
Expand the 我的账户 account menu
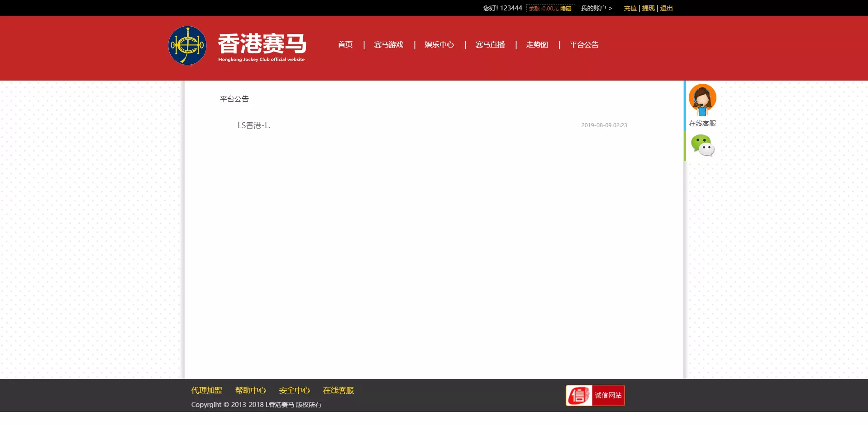[x=593, y=8]
